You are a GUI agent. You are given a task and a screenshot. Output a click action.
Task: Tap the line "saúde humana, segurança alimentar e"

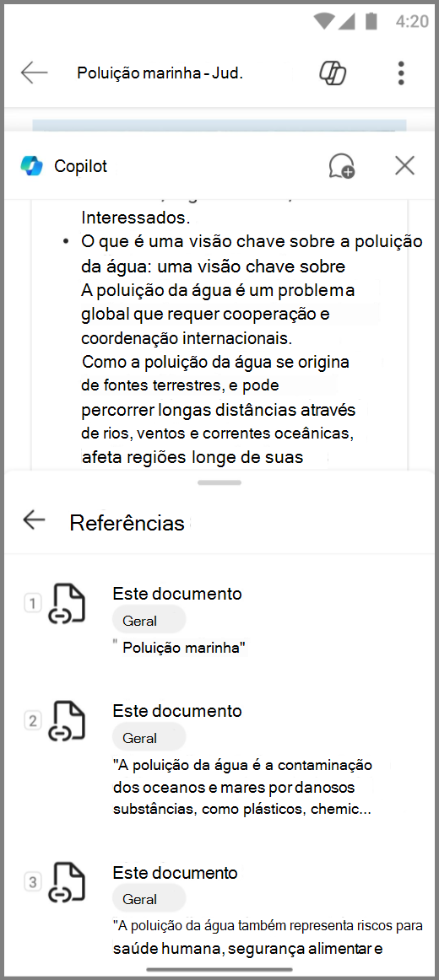click(247, 950)
